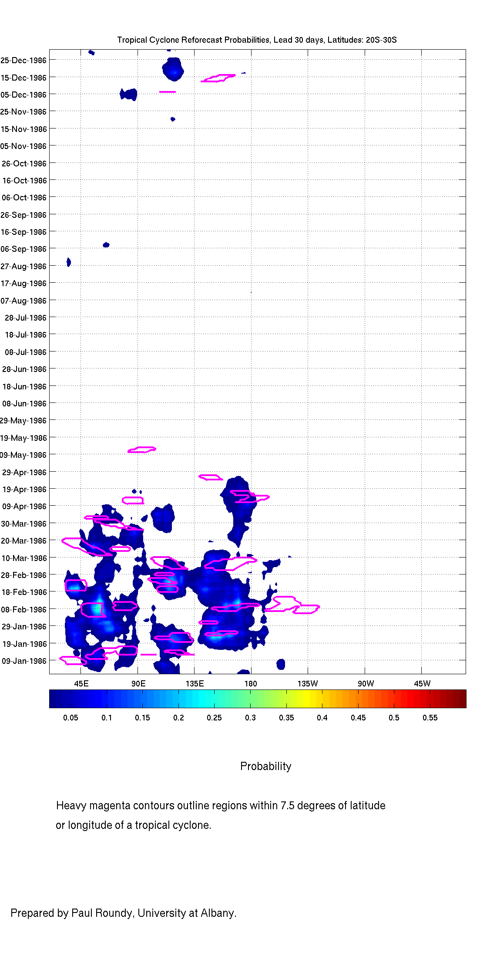Click the 135E longitude label
The image size is (490, 980).
coord(195,684)
